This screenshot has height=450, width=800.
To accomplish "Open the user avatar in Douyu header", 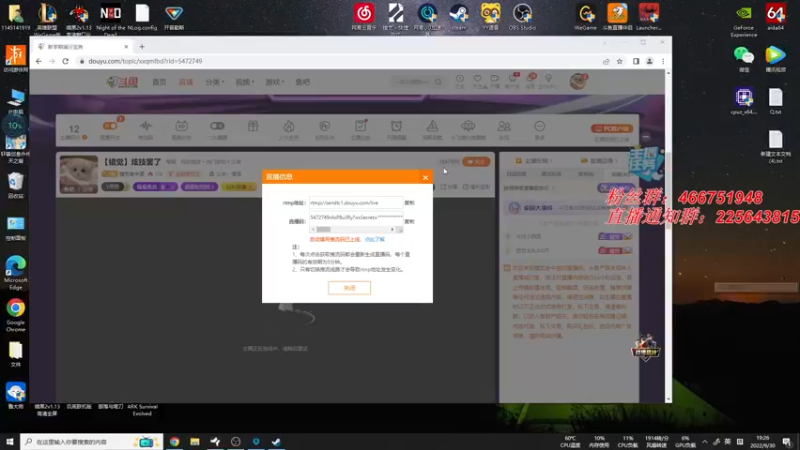I will 578,81.
